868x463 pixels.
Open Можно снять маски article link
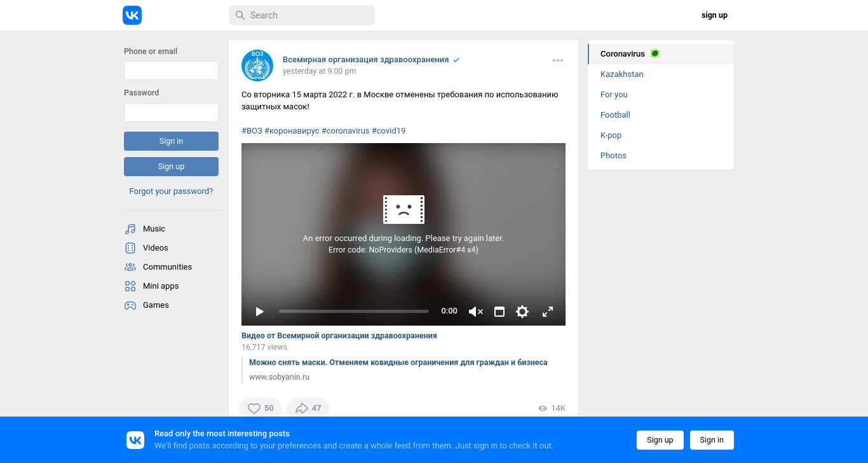click(398, 363)
